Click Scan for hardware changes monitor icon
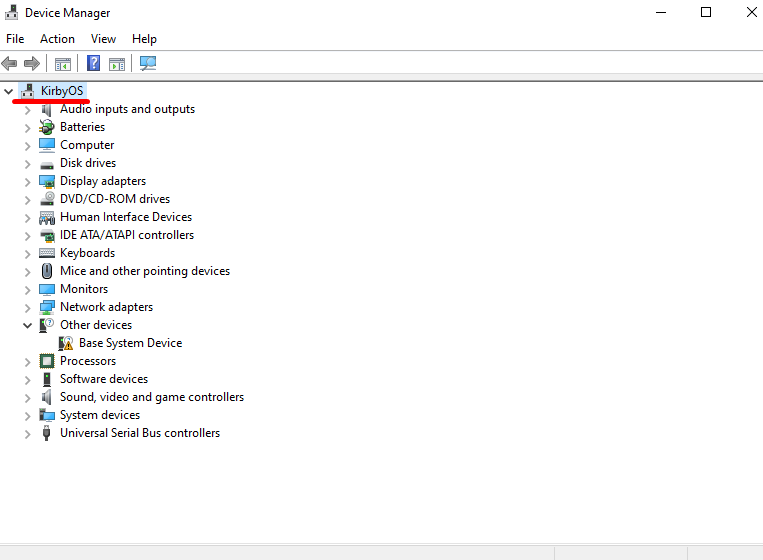 tap(148, 63)
